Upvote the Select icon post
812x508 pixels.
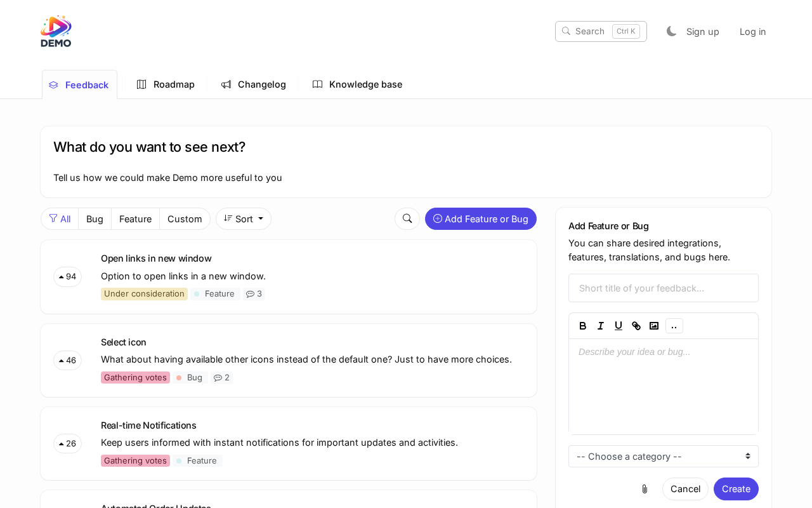click(67, 360)
